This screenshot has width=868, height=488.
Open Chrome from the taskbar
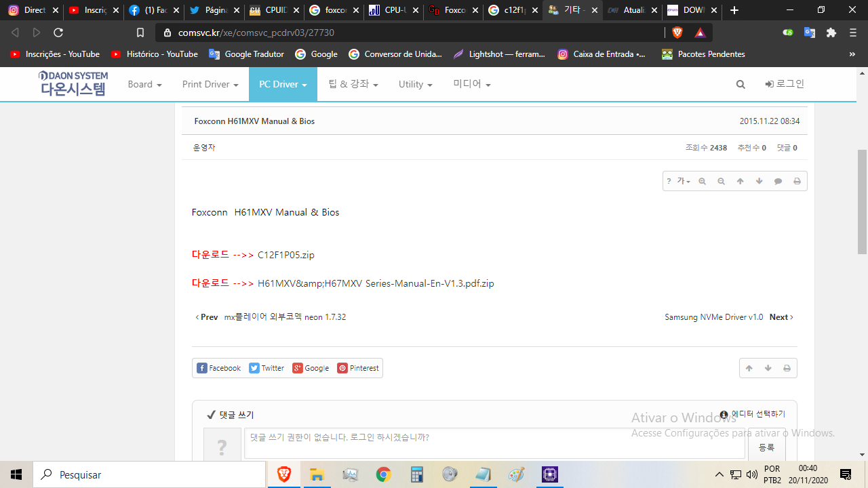[x=383, y=474]
